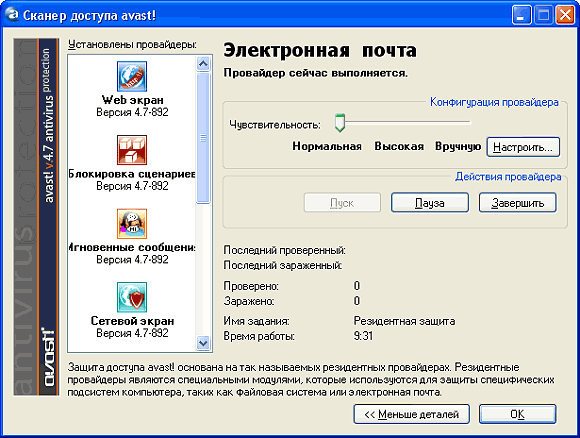Select the Сетевой экран provider icon
This screenshot has height=438, width=580.
pos(132,297)
